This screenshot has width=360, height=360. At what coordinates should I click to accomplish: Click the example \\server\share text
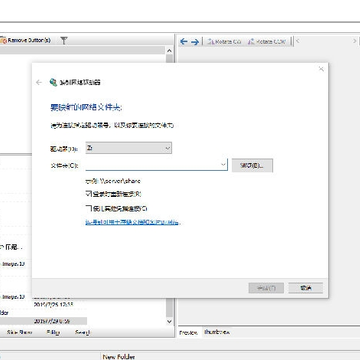[113, 181]
